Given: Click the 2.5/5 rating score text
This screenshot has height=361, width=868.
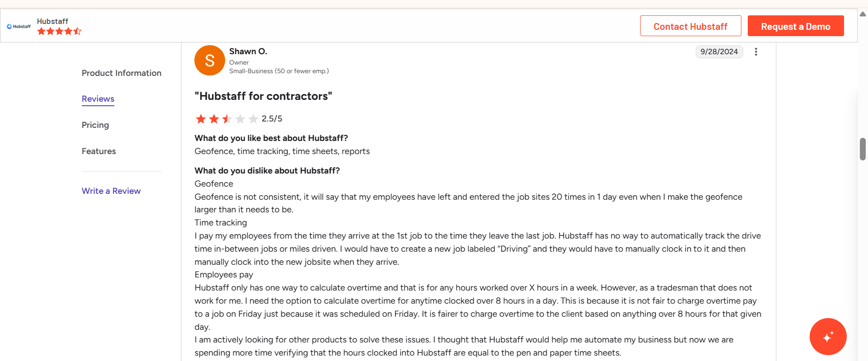Looking at the screenshot, I should (272, 119).
